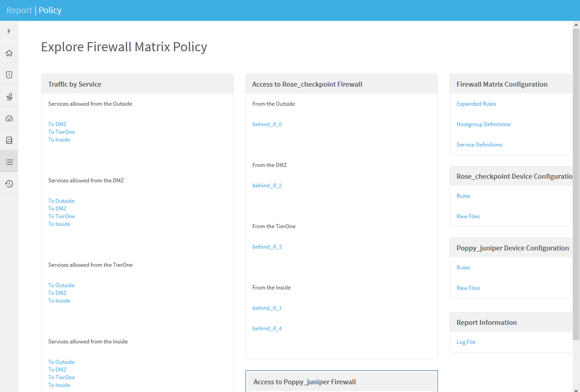Switch to the Report tab in header
580x392 pixels.
click(19, 10)
